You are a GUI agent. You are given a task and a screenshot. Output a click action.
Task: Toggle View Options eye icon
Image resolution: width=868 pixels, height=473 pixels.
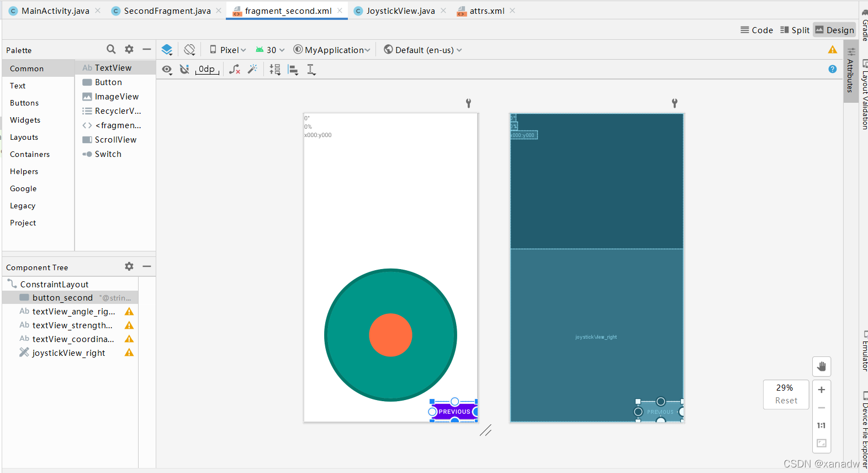167,70
